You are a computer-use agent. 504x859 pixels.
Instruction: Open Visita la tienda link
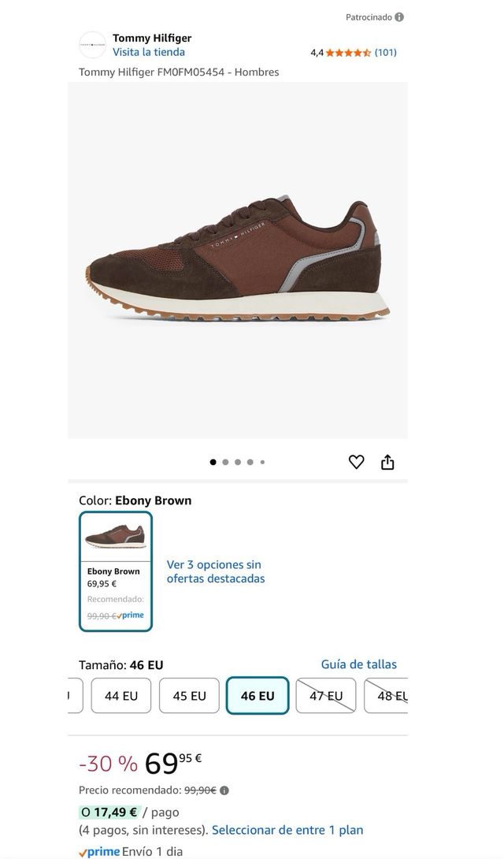tap(149, 52)
